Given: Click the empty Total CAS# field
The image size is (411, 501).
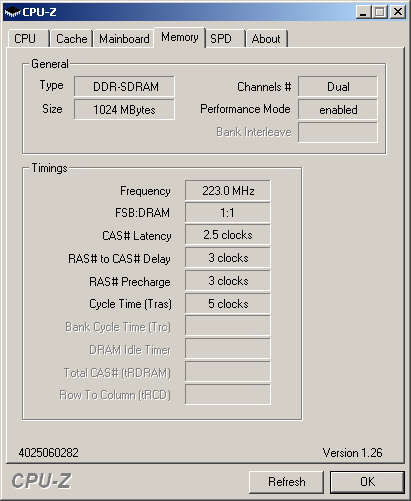Looking at the screenshot, I should coord(228,372).
